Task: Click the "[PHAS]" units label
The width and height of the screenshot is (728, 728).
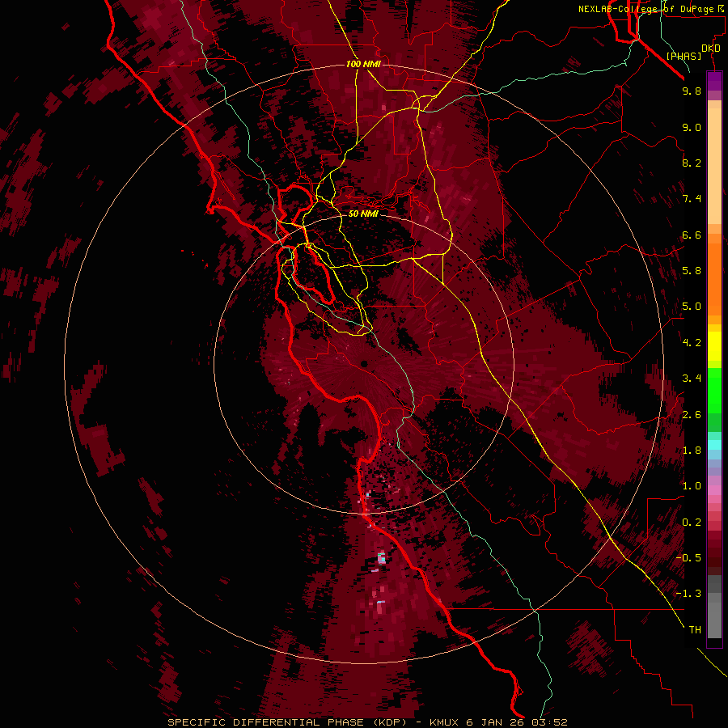Action: coord(684,56)
